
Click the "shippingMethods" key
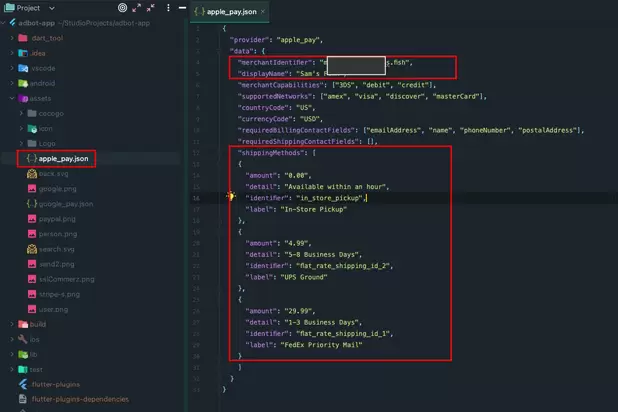click(x=270, y=153)
